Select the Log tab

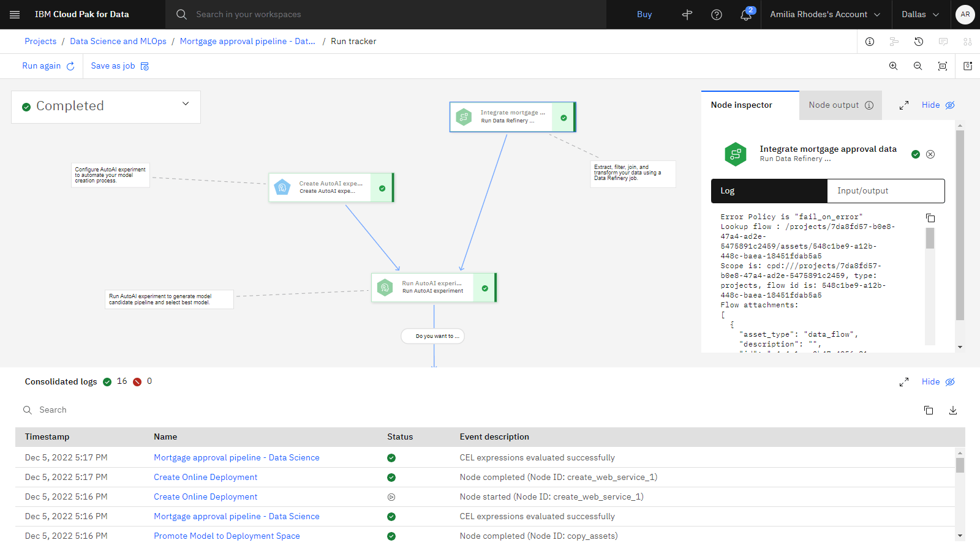pos(769,191)
